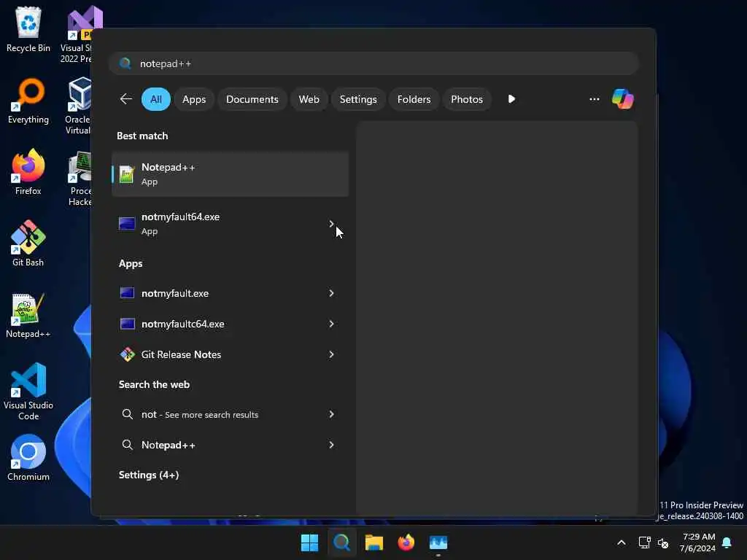Screen dimensions: 747x560
Task: Select the Everything desktop shortcut
Action: [x=28, y=101]
